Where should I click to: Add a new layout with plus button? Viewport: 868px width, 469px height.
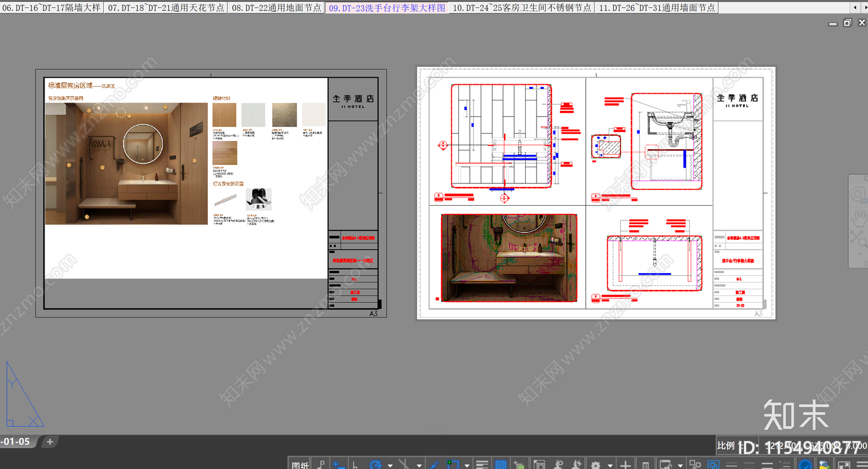pyautogui.click(x=50, y=442)
